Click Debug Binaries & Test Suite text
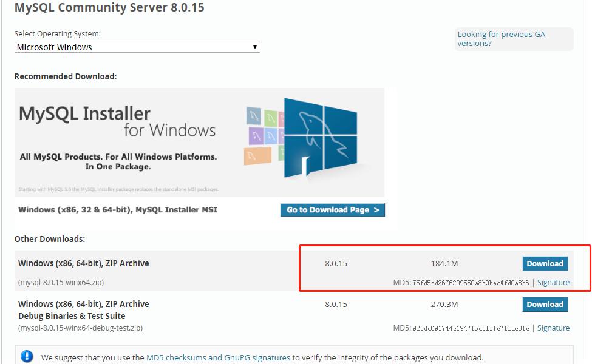The image size is (592, 364). pyautogui.click(x=72, y=316)
